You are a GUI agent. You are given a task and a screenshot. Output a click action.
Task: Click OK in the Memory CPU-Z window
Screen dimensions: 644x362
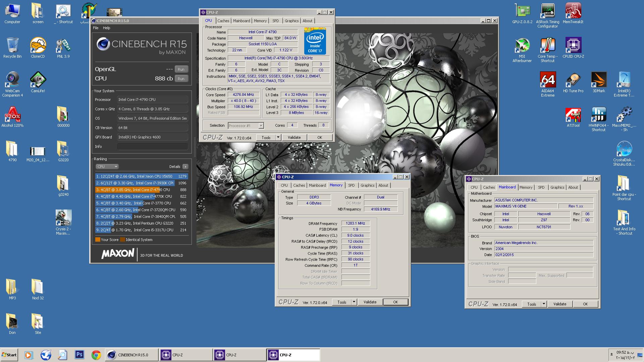[x=395, y=302]
